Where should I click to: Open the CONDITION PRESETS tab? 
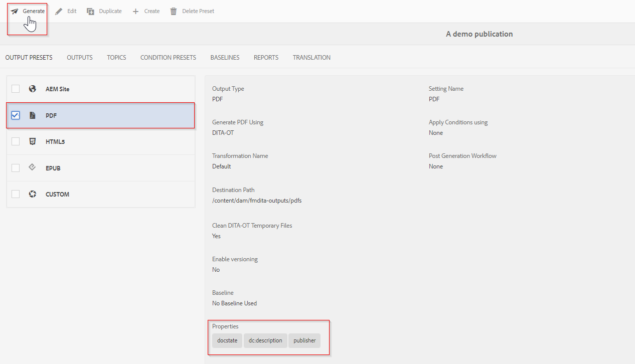[x=168, y=57]
